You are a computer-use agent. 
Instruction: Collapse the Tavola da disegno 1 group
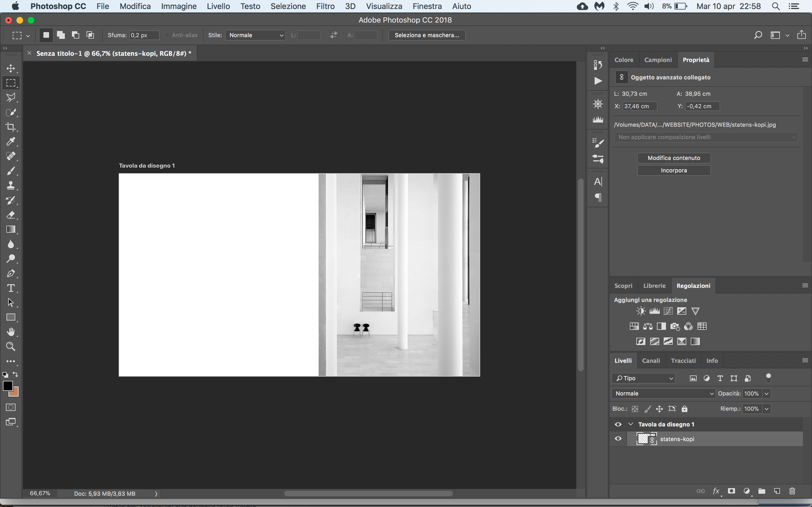pyautogui.click(x=631, y=424)
